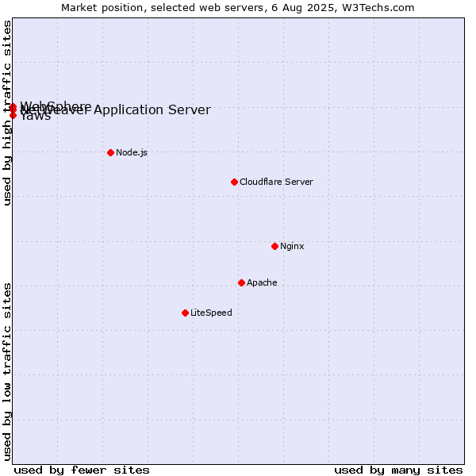
Task: Select the 'LiteSpeed' label text
Action: (x=211, y=313)
